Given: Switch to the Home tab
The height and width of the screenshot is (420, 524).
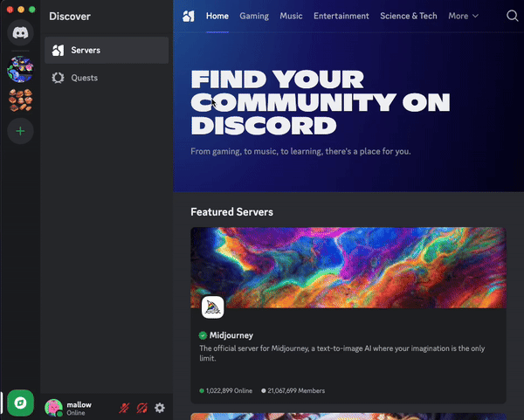Looking at the screenshot, I should coord(217,16).
